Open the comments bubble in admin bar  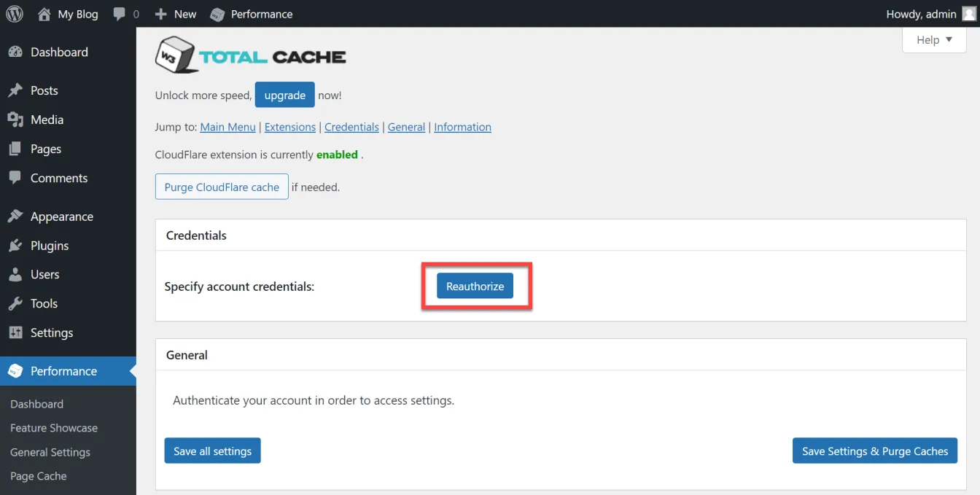click(x=120, y=14)
